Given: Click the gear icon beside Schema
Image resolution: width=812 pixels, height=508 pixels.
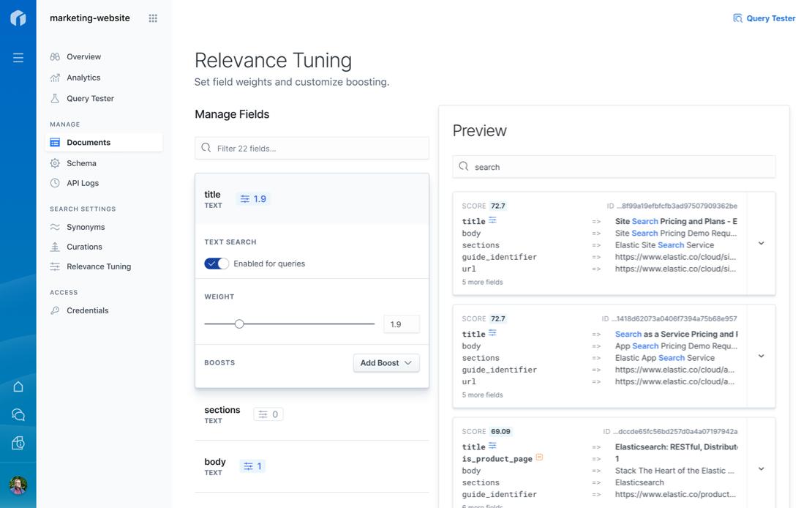Looking at the screenshot, I should pyautogui.click(x=55, y=163).
